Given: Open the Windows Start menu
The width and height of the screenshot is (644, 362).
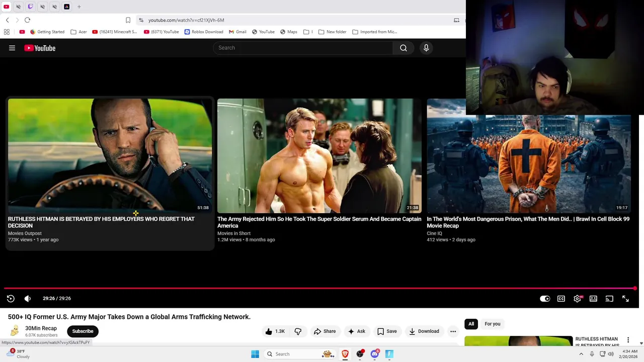Looking at the screenshot, I should point(255,354).
